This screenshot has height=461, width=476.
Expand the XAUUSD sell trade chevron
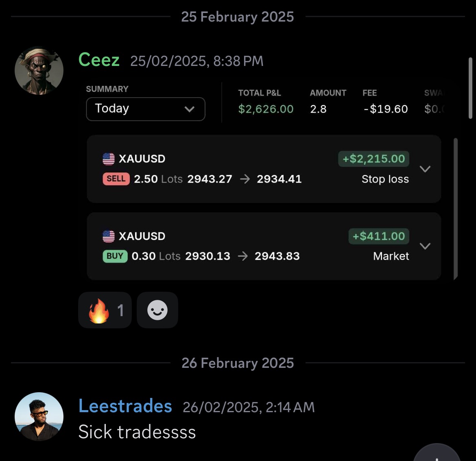coord(425,169)
